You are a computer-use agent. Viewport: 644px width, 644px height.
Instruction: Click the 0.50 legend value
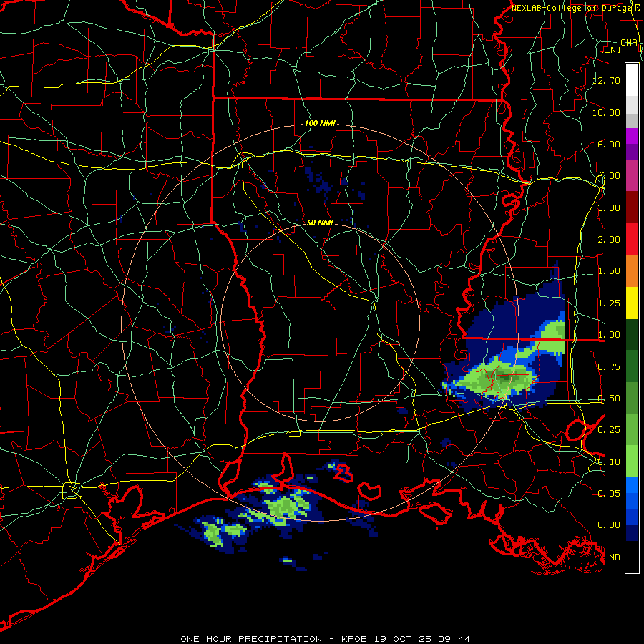(x=609, y=399)
